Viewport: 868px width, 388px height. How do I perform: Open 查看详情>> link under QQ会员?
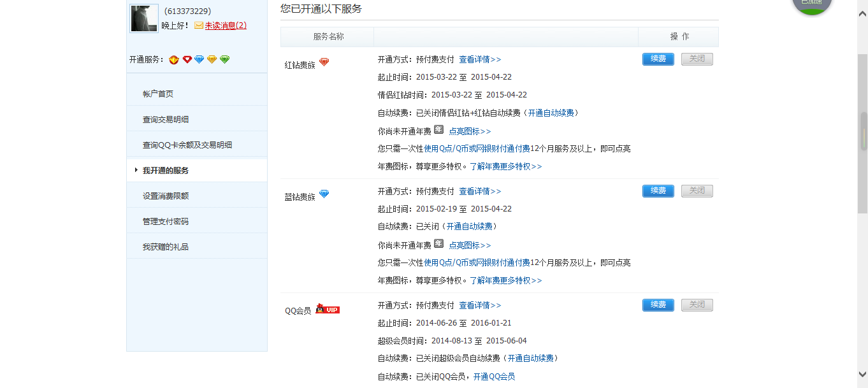(x=480, y=305)
